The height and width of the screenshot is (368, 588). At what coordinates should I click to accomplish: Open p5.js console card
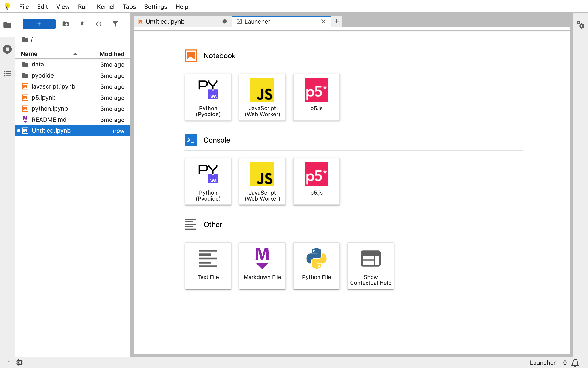pyautogui.click(x=316, y=181)
